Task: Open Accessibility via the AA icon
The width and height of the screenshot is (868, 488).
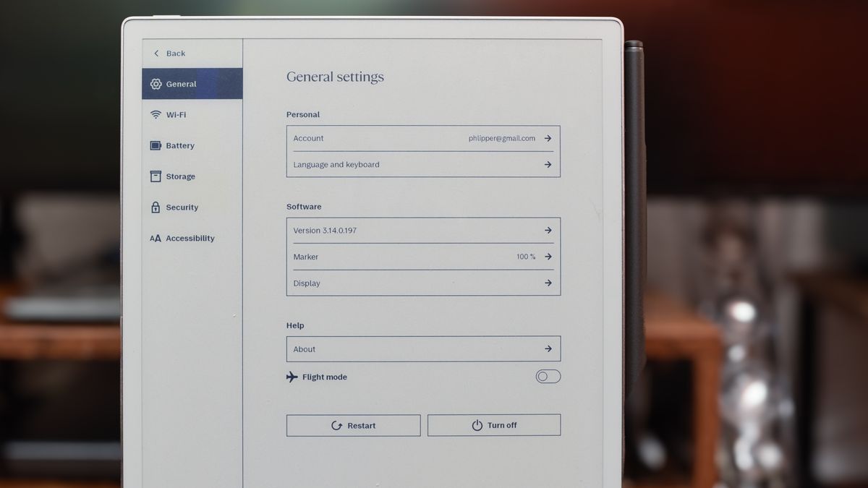Action: pos(156,238)
